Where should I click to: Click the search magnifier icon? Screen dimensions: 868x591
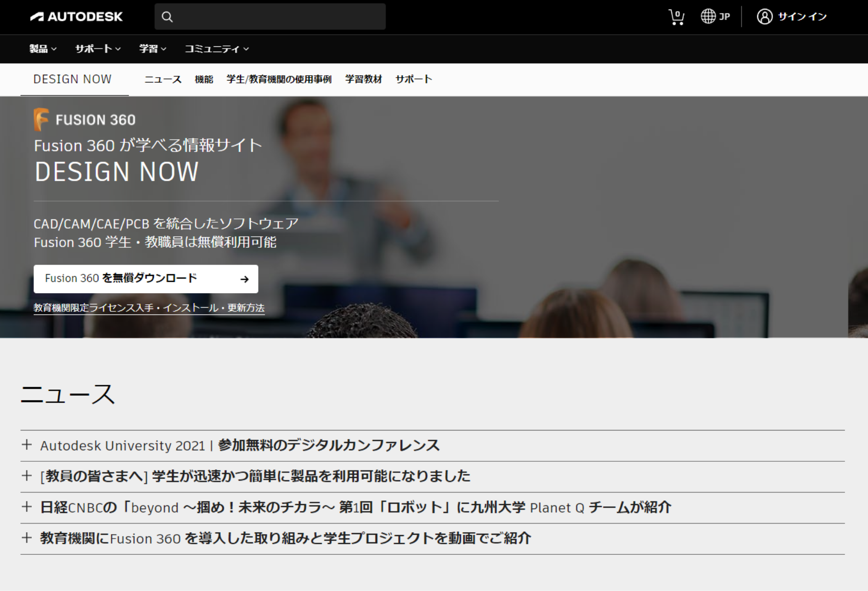[167, 17]
